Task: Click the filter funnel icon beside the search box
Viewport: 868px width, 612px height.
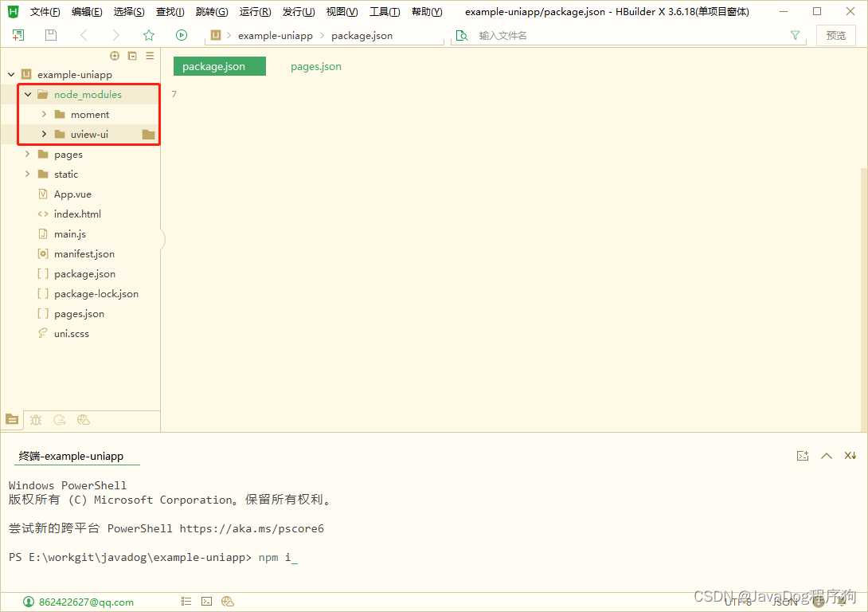Action: point(796,35)
